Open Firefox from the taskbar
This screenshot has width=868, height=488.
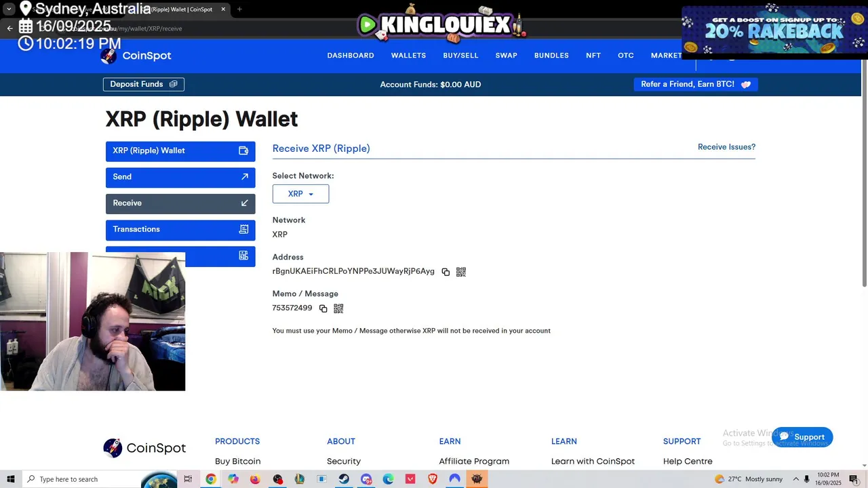pyautogui.click(x=255, y=479)
